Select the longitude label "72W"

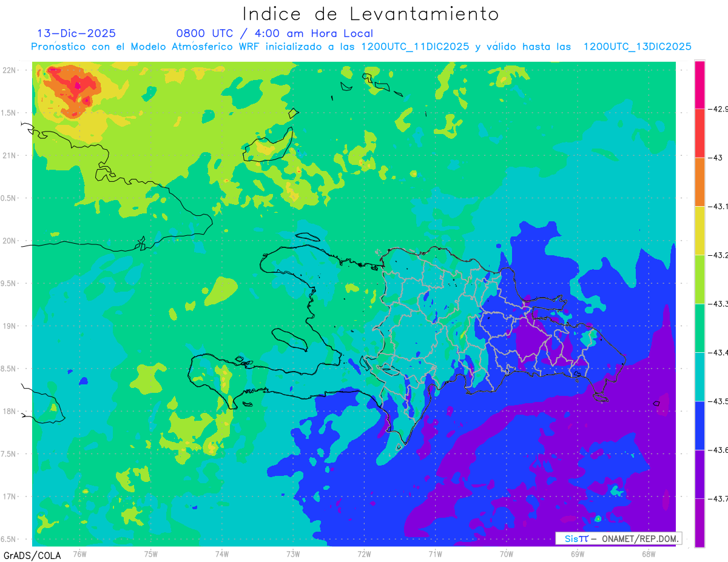pyautogui.click(x=364, y=554)
